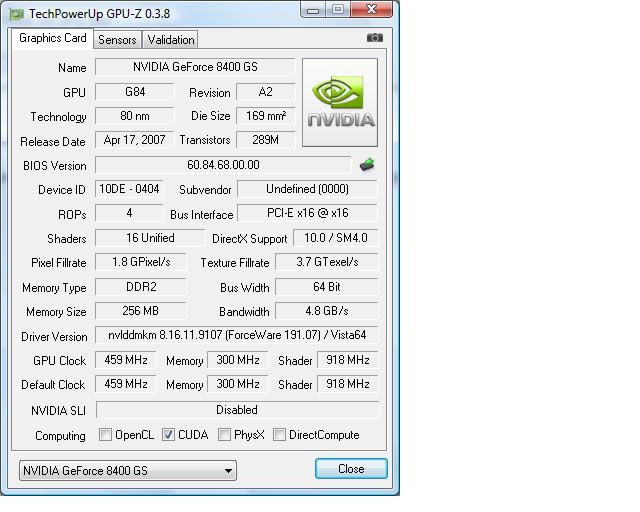The height and width of the screenshot is (512, 640).
Task: Click Bus Width field 64 Bit
Action: point(327,287)
